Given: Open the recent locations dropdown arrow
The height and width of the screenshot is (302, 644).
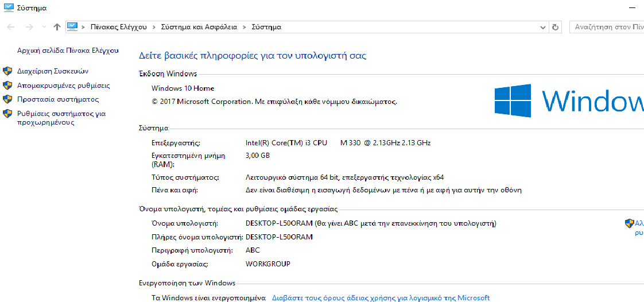Looking at the screenshot, I should pos(44,28).
